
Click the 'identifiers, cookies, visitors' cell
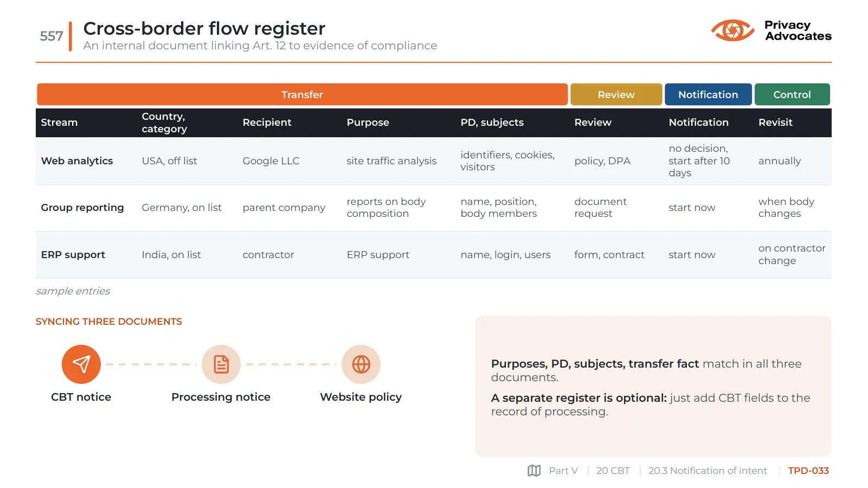coord(507,161)
